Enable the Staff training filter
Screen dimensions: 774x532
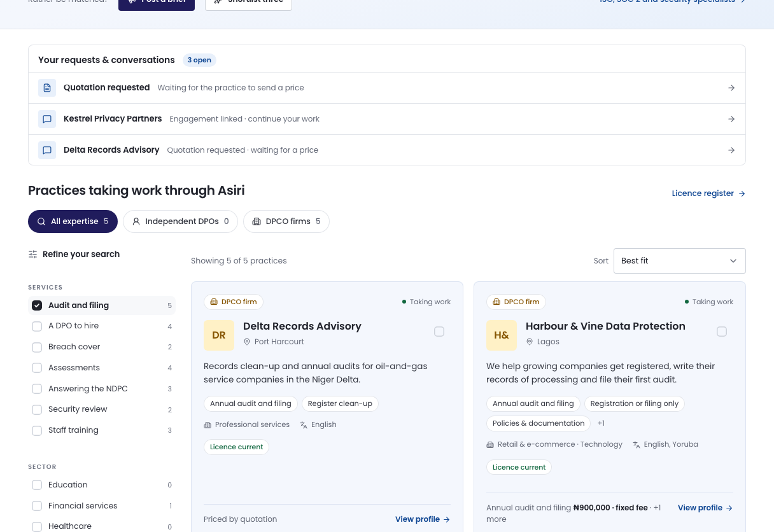[x=37, y=431]
